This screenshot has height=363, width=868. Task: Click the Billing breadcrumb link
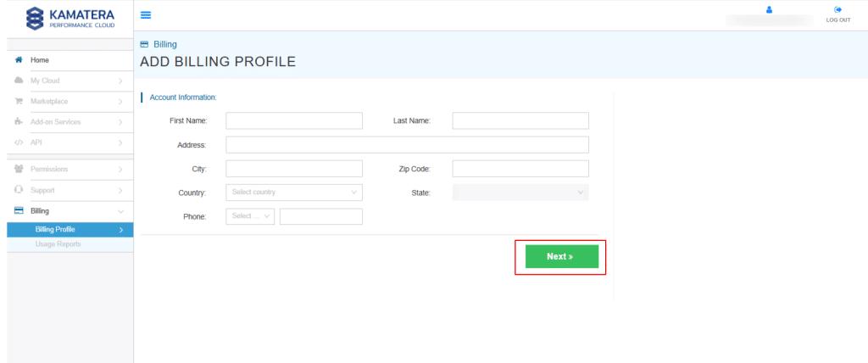165,44
